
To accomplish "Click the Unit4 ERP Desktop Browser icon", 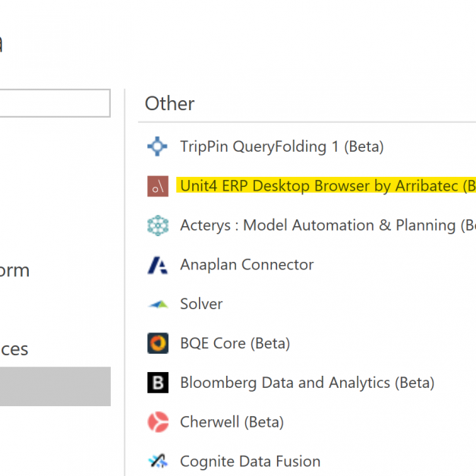I will point(158,186).
